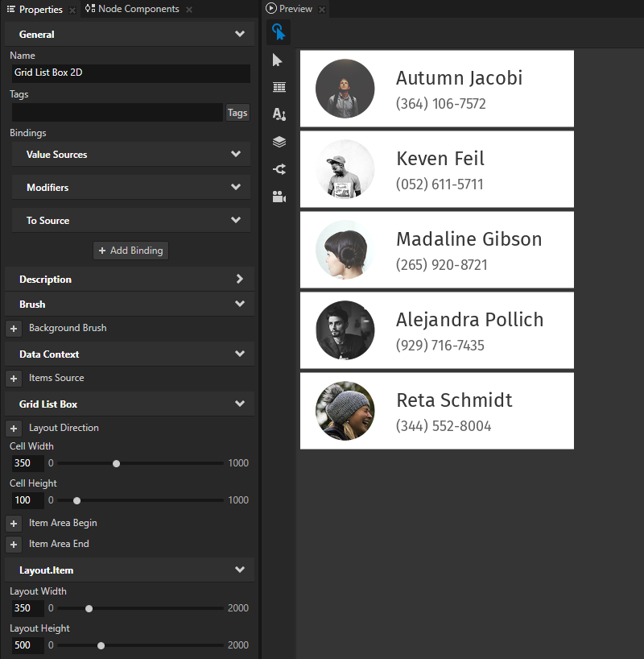This screenshot has width=644, height=659.
Task: Add the Items Source property
Action: click(13, 378)
